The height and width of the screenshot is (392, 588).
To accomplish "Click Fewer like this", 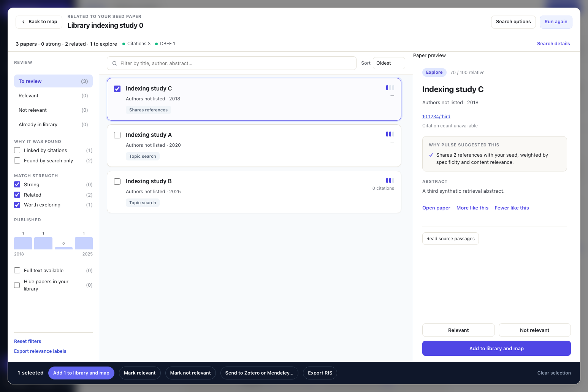I will tap(512, 208).
